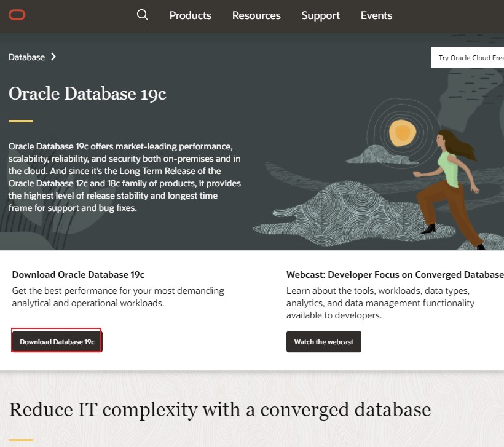Go to the Database breadcrumb link
This screenshot has width=504, height=447.
coord(26,57)
